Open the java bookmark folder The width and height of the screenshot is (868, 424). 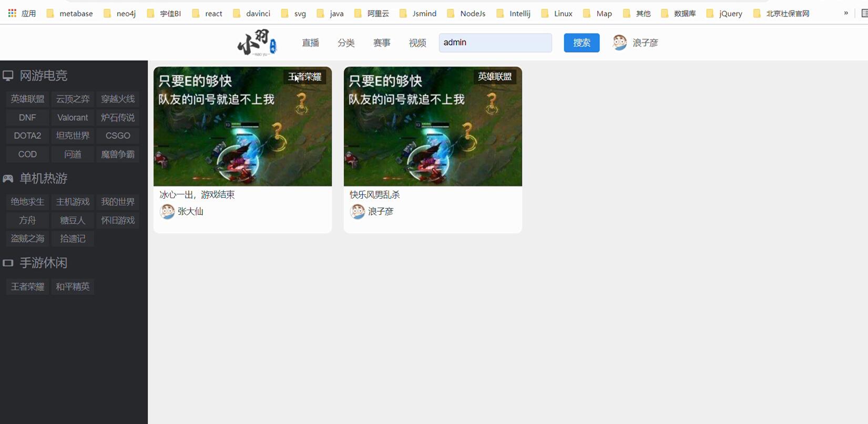[x=330, y=13]
